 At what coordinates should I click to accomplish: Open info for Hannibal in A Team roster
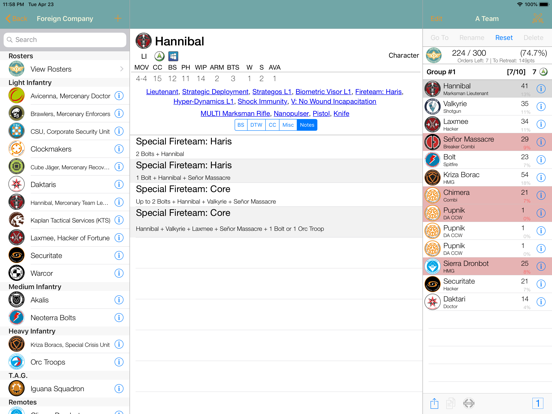[541, 89]
